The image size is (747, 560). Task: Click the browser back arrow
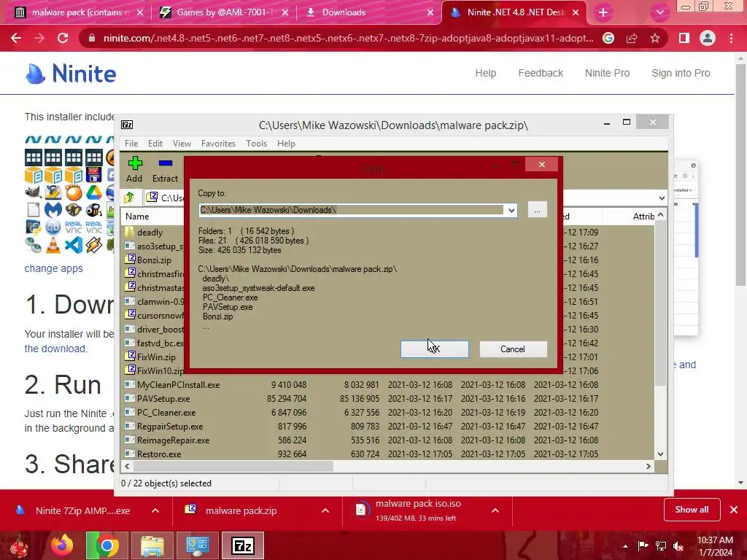pos(16,38)
